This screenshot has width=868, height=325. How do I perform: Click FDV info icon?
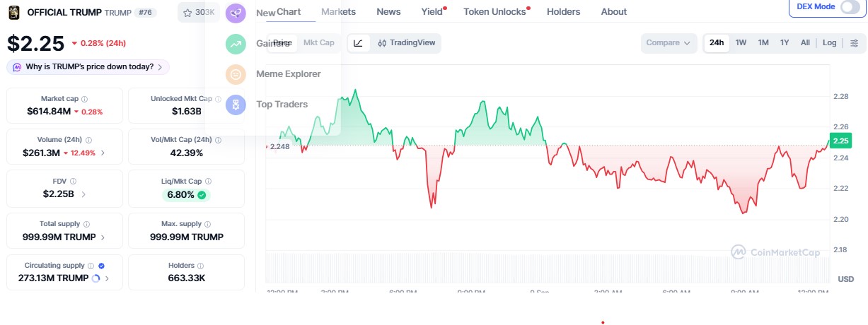tap(74, 182)
